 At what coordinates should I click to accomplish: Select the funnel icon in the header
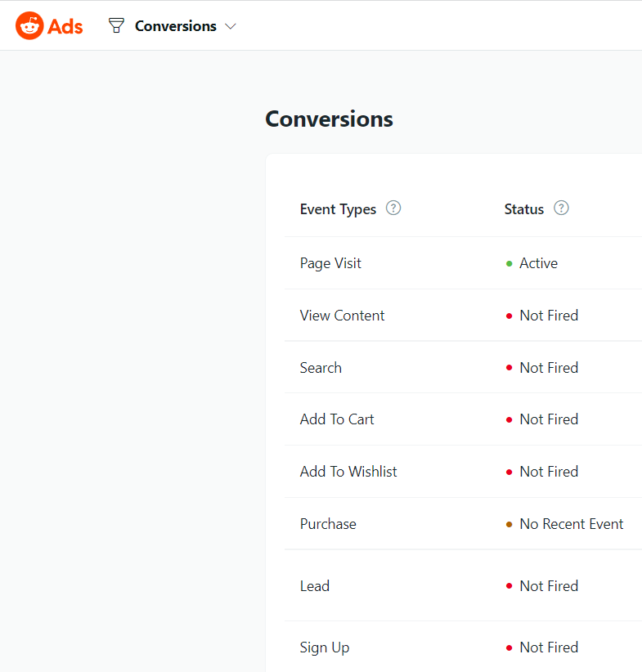115,25
